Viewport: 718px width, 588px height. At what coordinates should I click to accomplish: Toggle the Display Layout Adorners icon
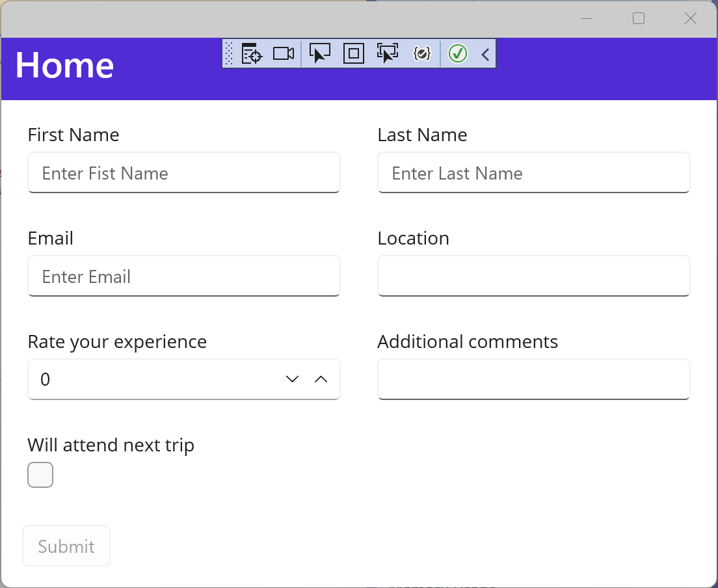(354, 53)
